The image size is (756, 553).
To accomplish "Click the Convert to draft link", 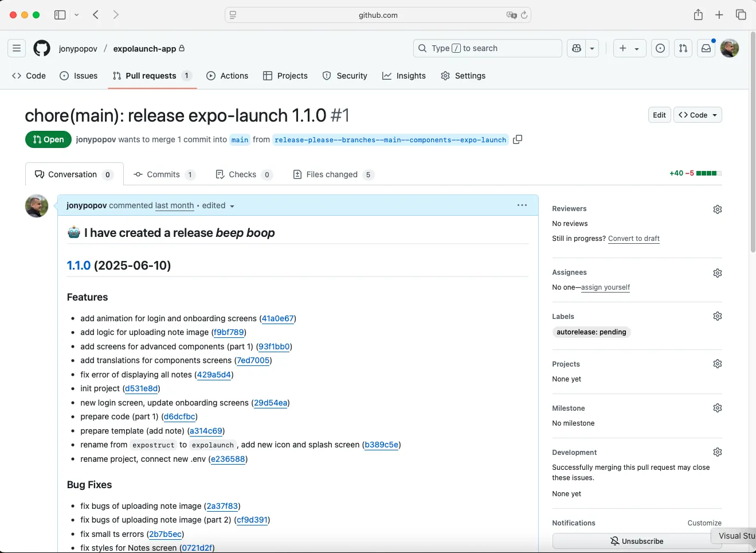I will coord(634,239).
